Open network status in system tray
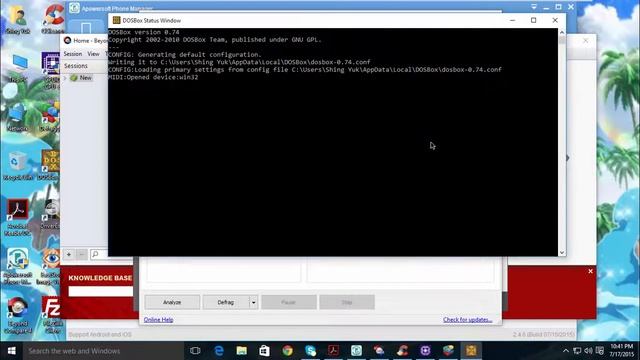 577,351
